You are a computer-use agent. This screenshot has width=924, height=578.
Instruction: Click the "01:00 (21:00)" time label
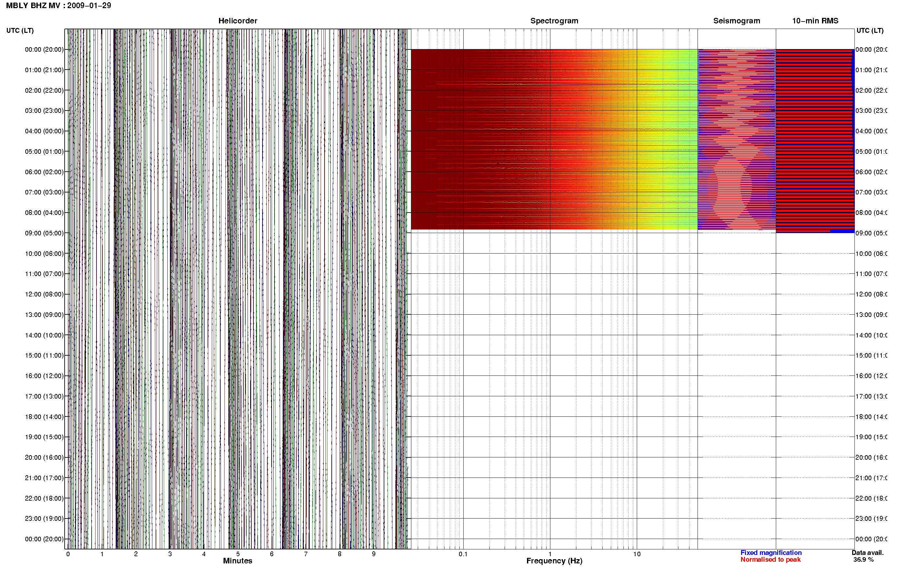[x=44, y=70]
